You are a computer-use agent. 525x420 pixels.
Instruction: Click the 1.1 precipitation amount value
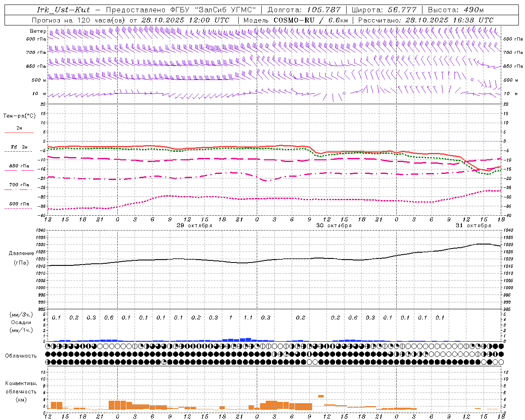coord(248,317)
